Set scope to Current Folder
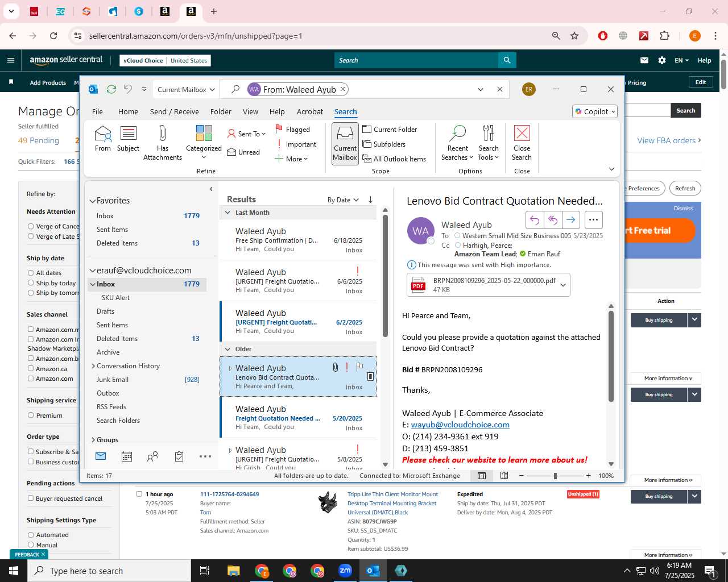 click(390, 130)
